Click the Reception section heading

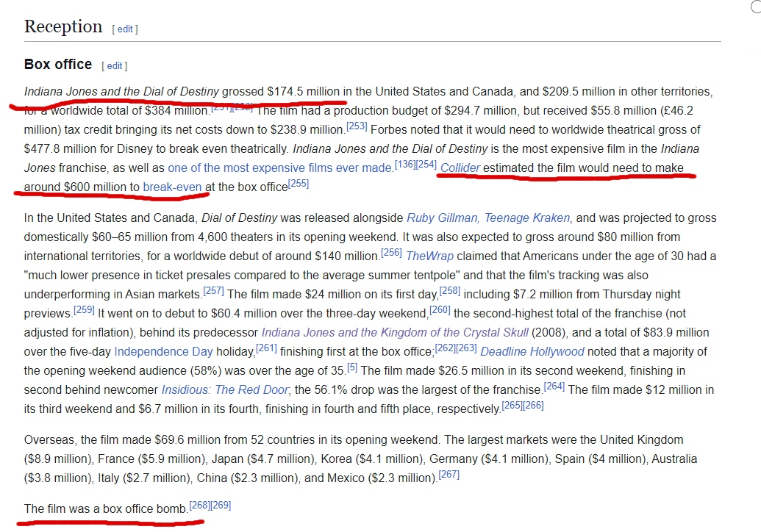tap(63, 26)
